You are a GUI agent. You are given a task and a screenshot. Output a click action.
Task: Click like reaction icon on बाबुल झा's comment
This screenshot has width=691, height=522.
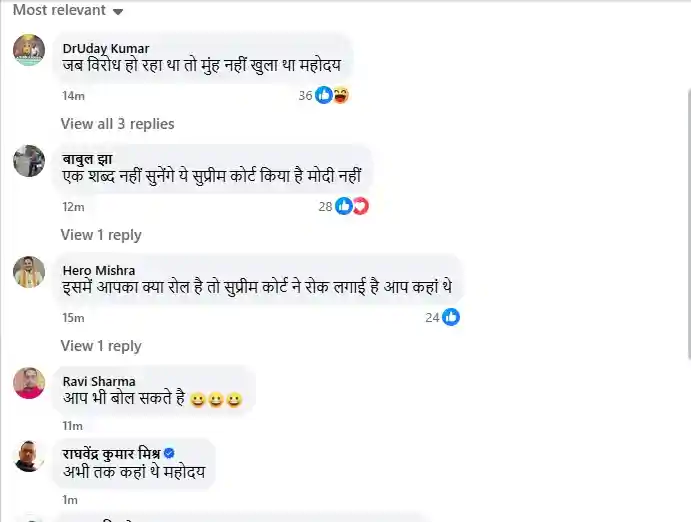coord(343,206)
